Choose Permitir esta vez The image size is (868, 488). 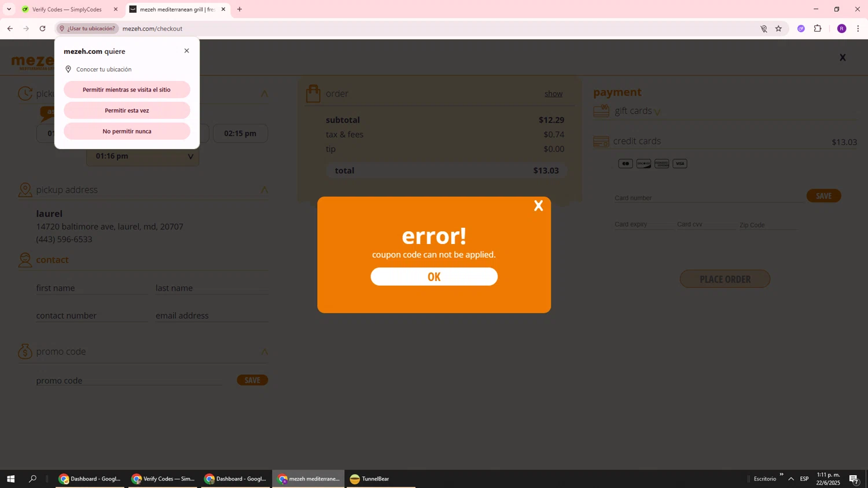pyautogui.click(x=127, y=110)
